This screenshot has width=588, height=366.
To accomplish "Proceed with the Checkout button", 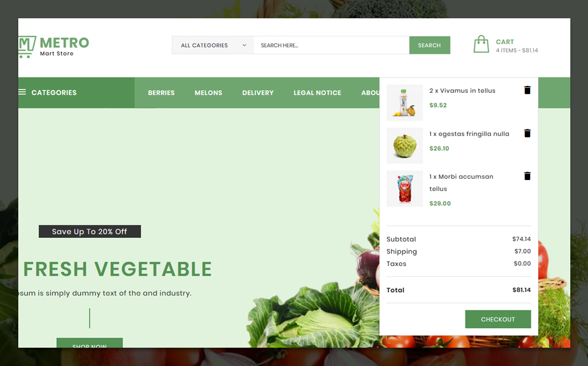I will pyautogui.click(x=498, y=319).
